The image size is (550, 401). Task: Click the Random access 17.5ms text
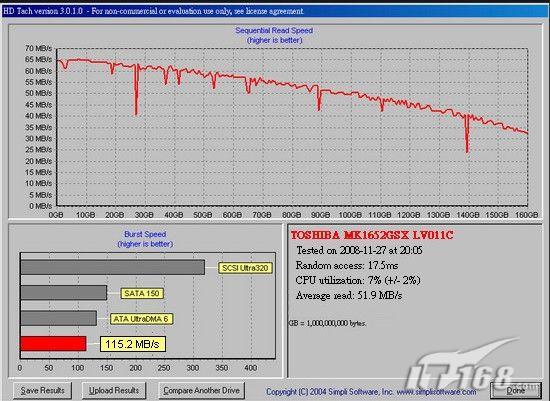tap(347, 265)
